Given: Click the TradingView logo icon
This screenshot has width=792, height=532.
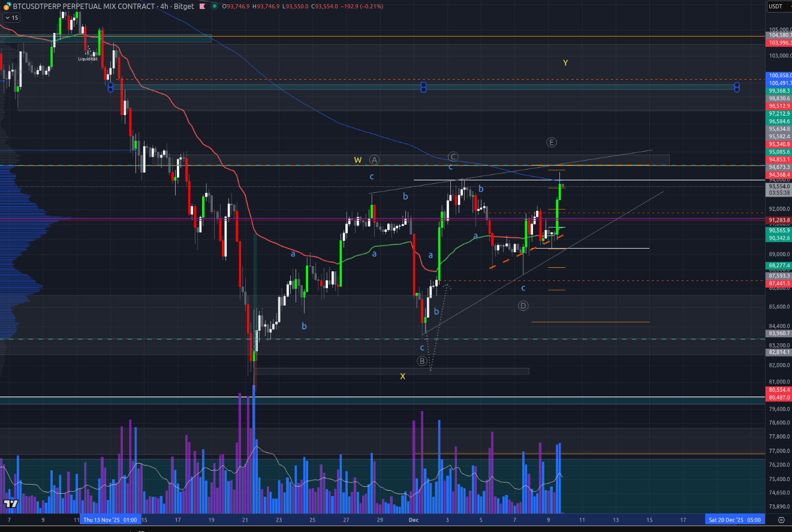Looking at the screenshot, I should (10, 504).
